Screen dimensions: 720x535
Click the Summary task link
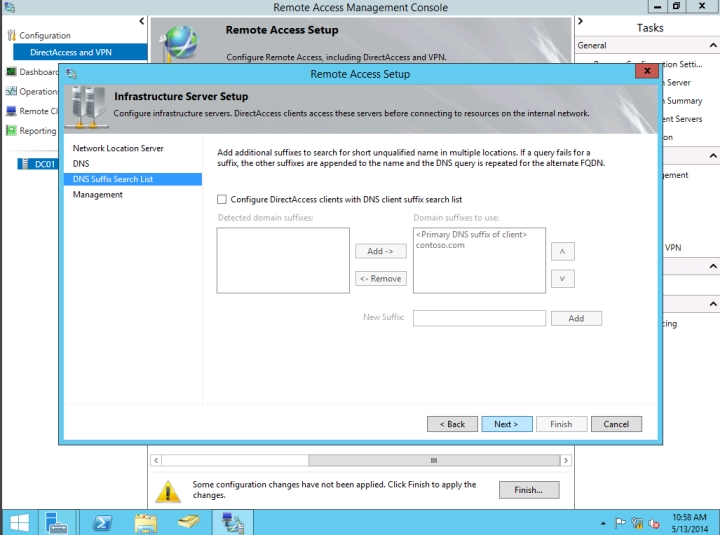(684, 101)
